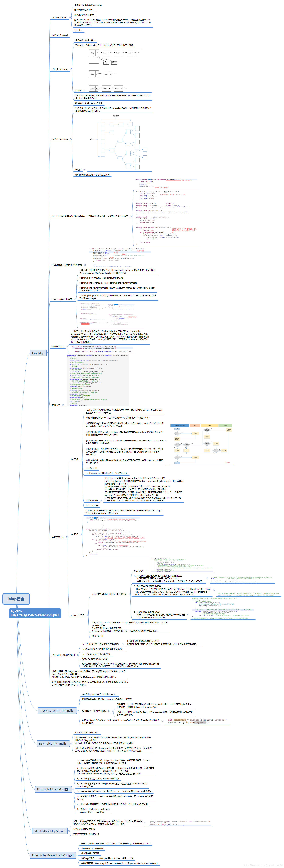The width and height of the screenshot is (284, 868).
Task: Collapse the 类的属性 branch toggle
Action: (63, 405)
